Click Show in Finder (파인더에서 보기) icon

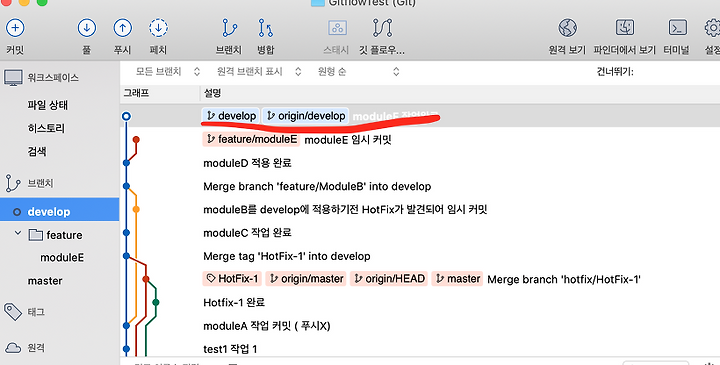click(x=624, y=28)
